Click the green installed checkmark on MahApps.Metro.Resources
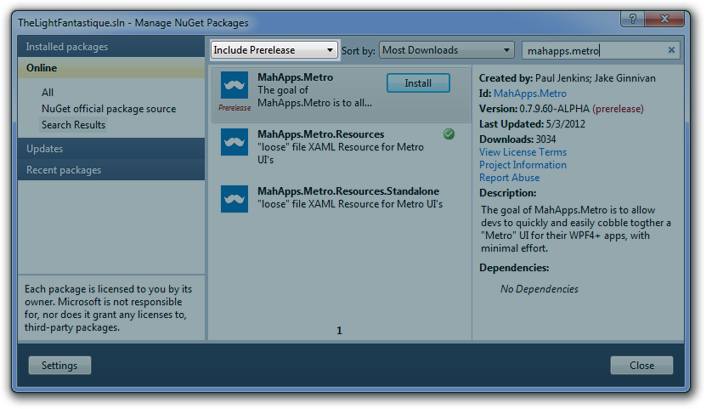Image resolution: width=706 pixels, height=409 pixels. pos(449,134)
